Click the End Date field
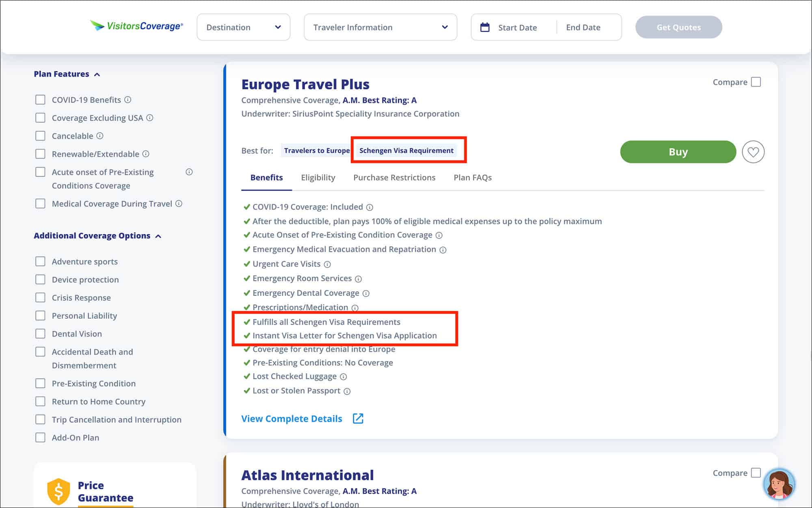The width and height of the screenshot is (812, 508). [583, 27]
